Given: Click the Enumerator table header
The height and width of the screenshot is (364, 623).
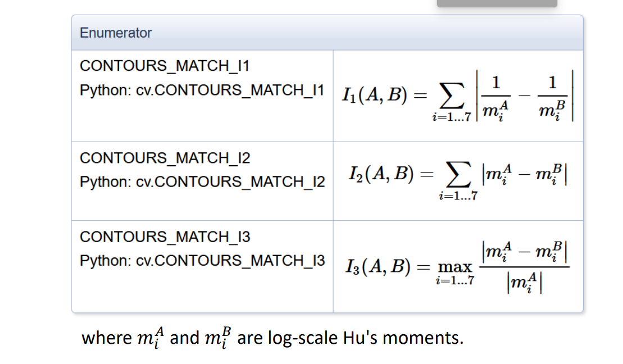Looking at the screenshot, I should point(327,33).
